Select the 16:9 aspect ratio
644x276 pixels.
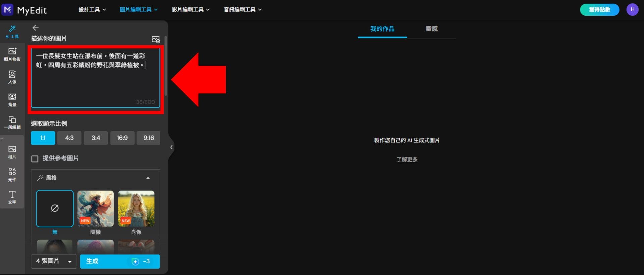(122, 138)
